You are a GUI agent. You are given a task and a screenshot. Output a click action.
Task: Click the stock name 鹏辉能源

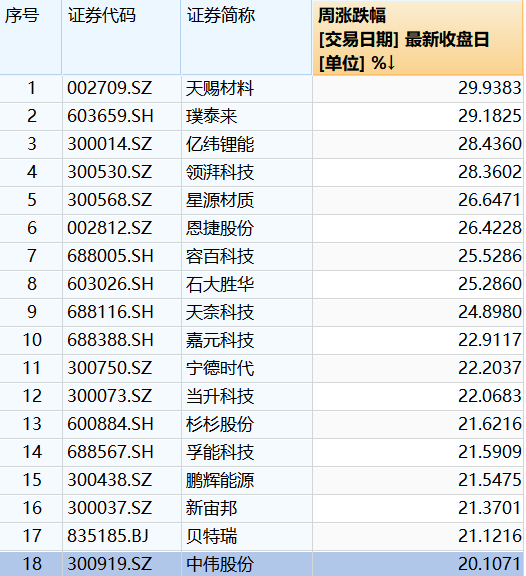pyautogui.click(x=220, y=480)
